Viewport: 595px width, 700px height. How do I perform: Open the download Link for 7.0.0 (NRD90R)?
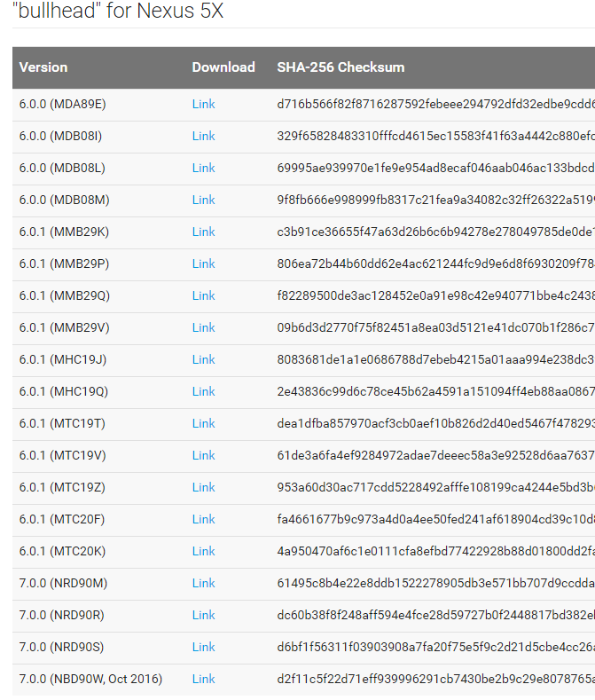(204, 615)
